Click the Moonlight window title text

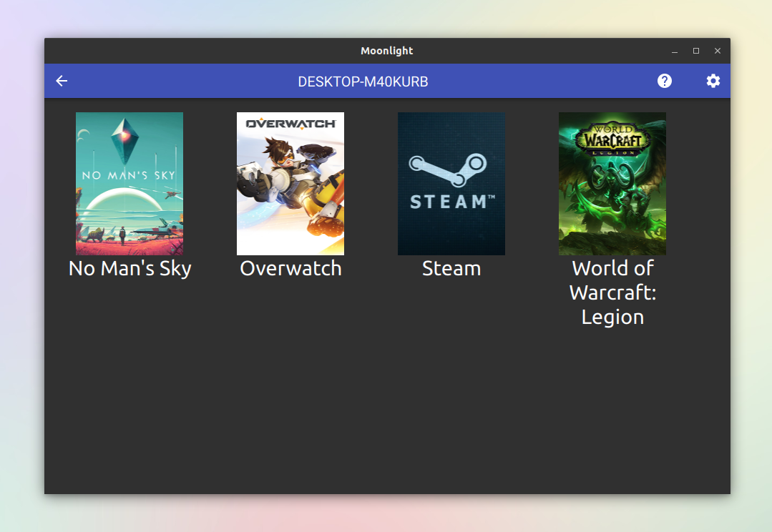(x=387, y=51)
